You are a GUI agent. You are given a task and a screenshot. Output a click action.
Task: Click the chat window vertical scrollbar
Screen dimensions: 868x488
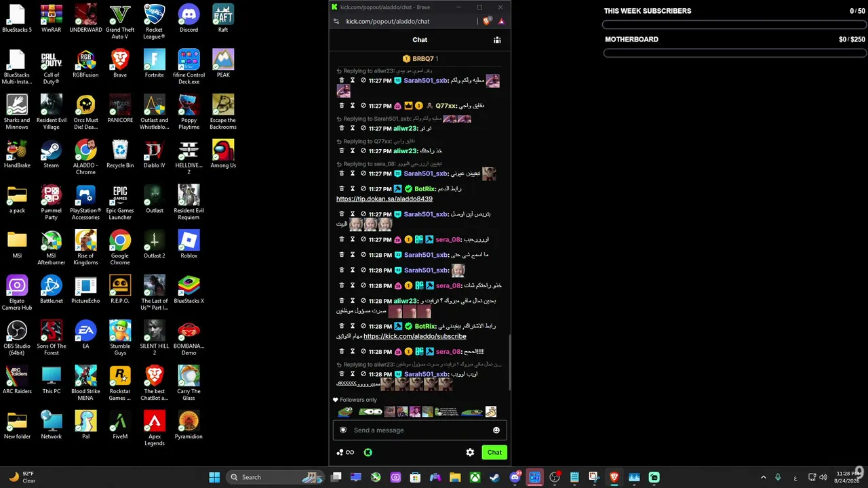509,363
